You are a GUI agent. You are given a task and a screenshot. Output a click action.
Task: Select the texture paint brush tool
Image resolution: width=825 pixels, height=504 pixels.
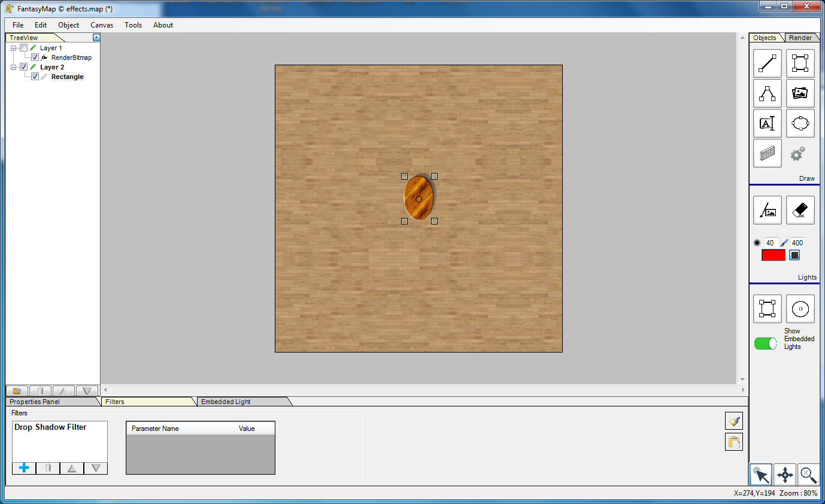tap(768, 210)
